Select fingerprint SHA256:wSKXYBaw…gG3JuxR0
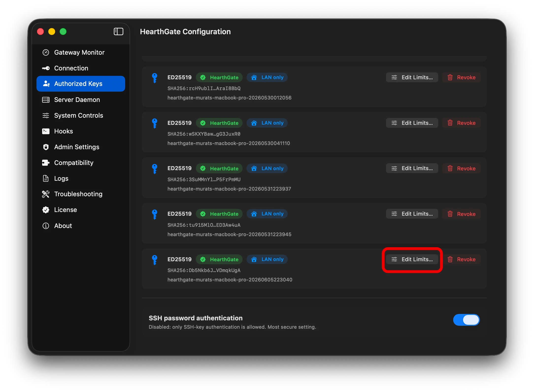534x392 pixels. pyautogui.click(x=204, y=134)
